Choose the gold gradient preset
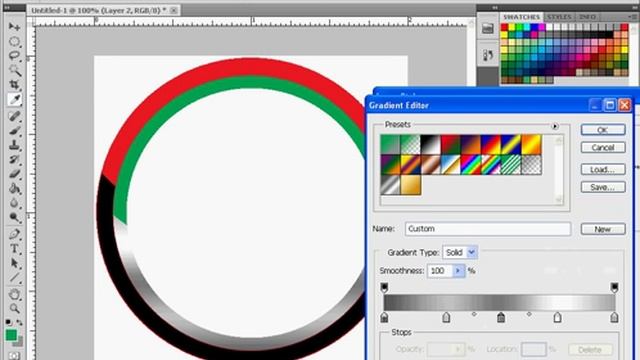Viewport: 640px width, 360px height. tap(411, 185)
